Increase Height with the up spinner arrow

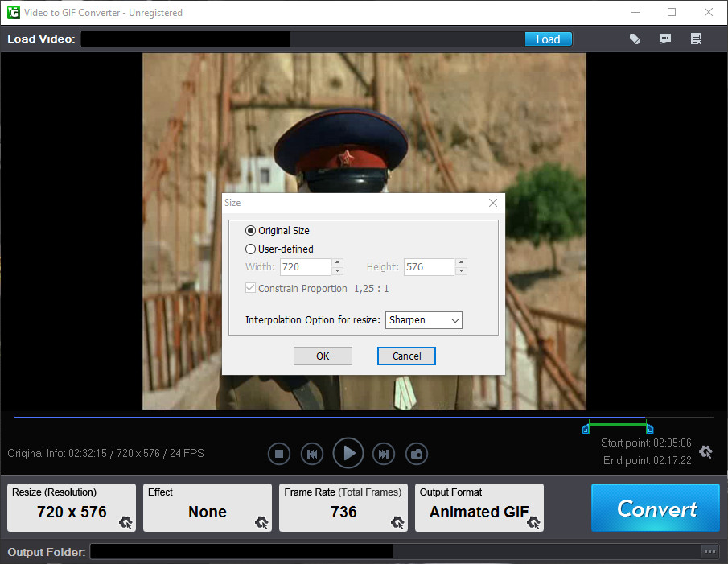coord(461,263)
